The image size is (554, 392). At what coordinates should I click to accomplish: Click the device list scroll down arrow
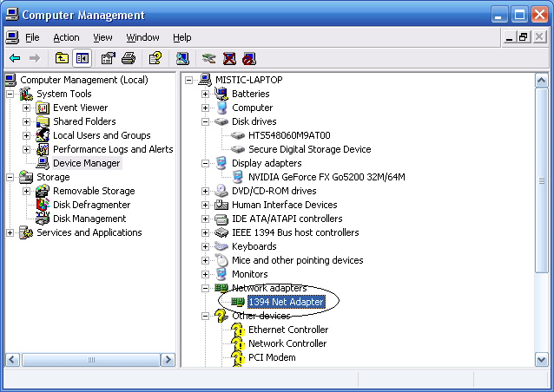tap(542, 360)
